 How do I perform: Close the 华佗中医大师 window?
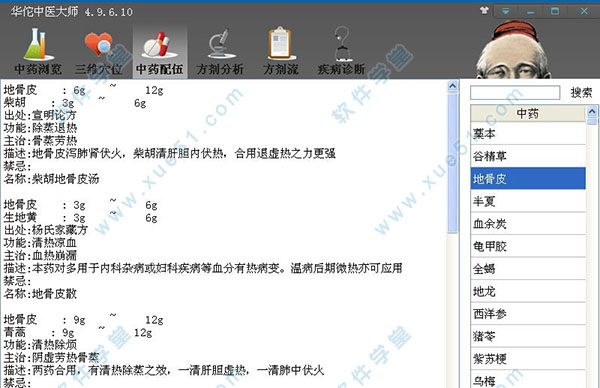[x=584, y=11]
